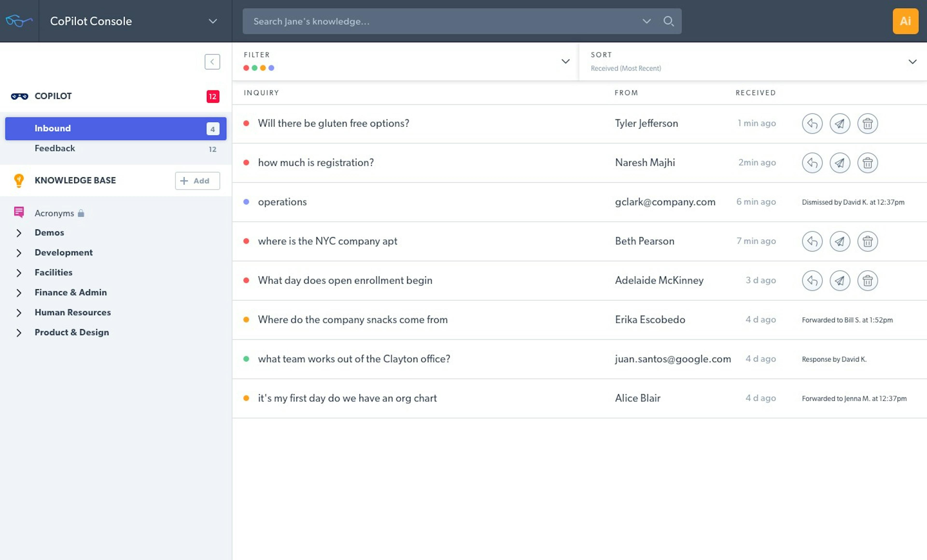Click the green filter dot
The image size is (927, 560).
pos(254,68)
